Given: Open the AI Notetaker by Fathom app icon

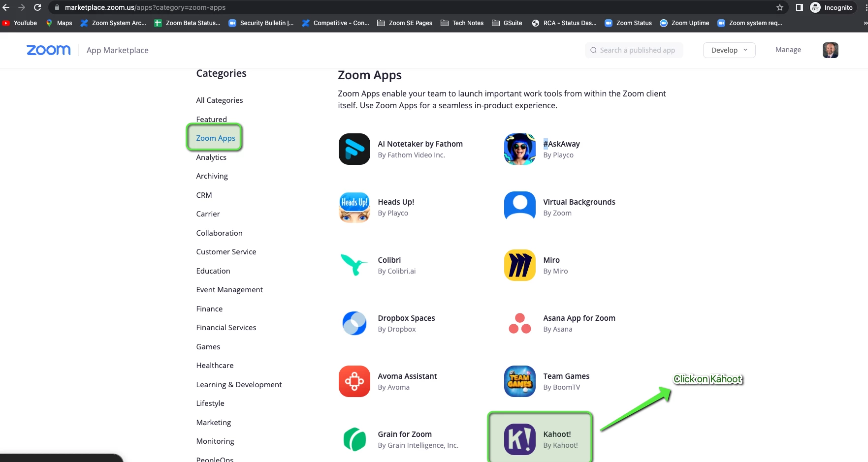Looking at the screenshot, I should pyautogui.click(x=354, y=149).
